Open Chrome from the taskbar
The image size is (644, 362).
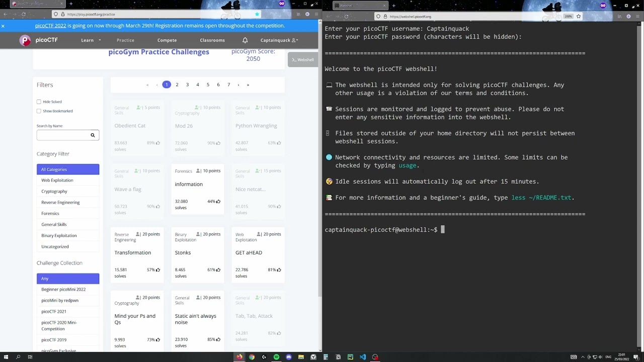pyautogui.click(x=252, y=357)
